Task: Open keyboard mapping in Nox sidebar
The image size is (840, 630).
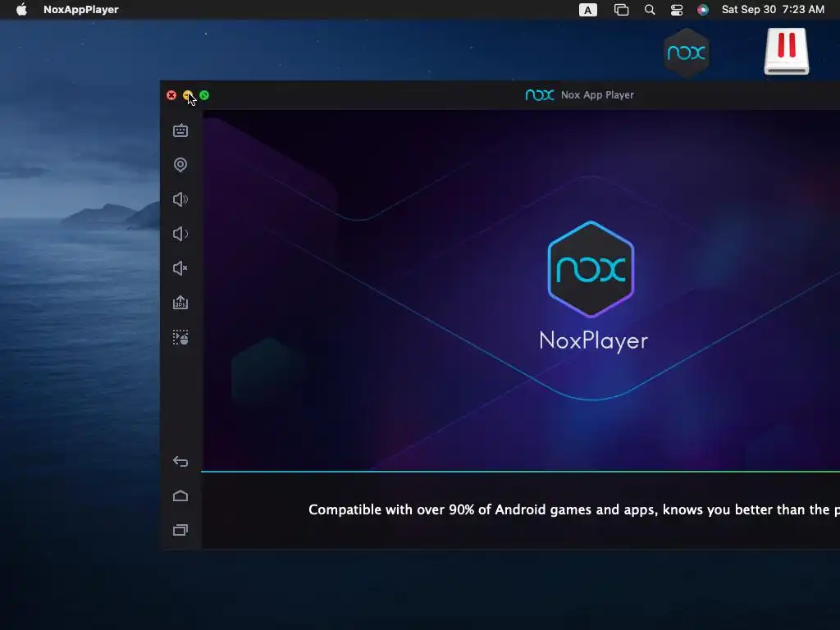Action: 180,130
